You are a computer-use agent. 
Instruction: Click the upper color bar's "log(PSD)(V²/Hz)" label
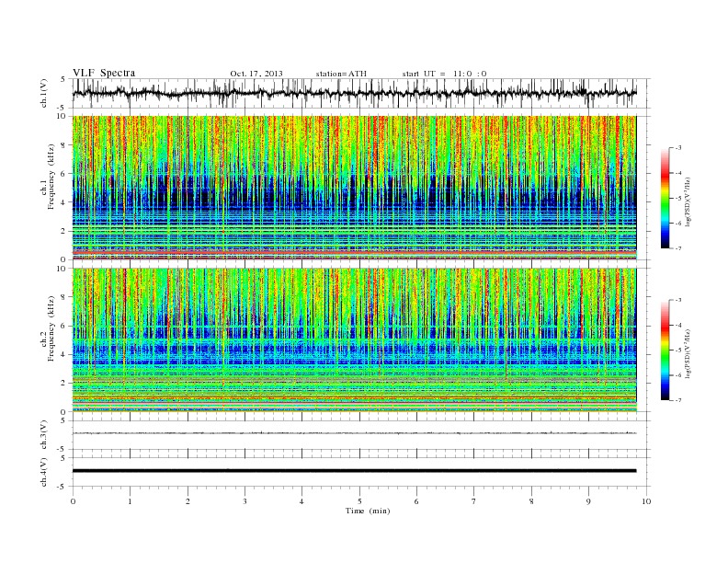(688, 202)
